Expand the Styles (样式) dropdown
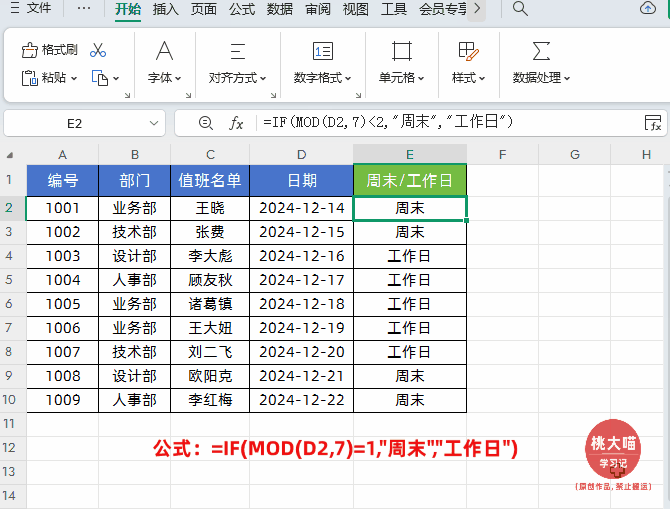 [482, 79]
